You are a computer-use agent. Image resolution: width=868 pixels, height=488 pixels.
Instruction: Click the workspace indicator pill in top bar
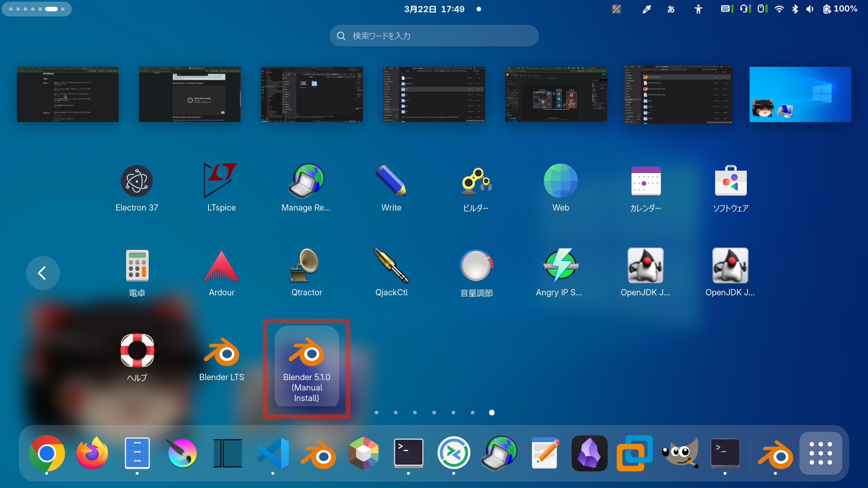[37, 9]
